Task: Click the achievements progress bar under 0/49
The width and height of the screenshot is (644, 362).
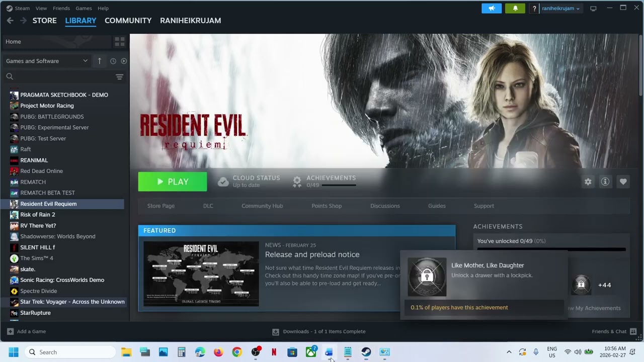Action: (339, 186)
